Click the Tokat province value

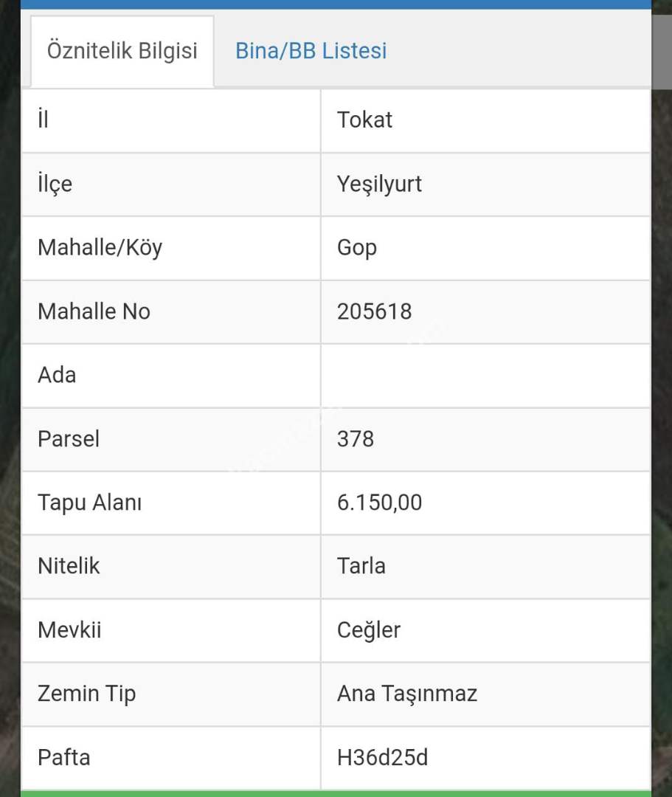[365, 120]
